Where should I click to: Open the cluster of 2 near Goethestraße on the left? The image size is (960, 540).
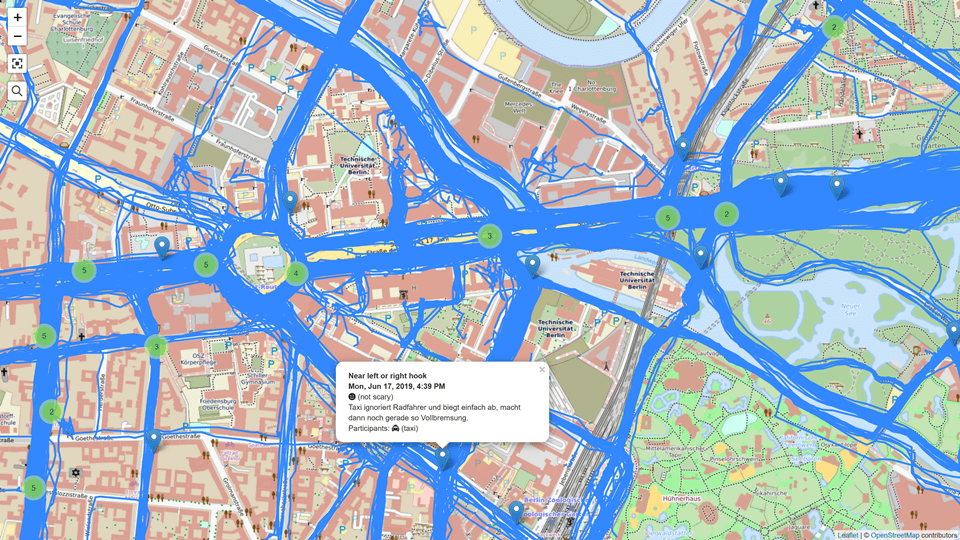tap(51, 411)
